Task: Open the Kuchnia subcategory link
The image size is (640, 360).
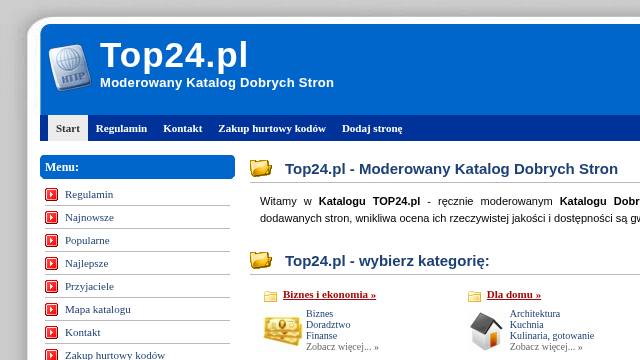Action: [x=527, y=325]
